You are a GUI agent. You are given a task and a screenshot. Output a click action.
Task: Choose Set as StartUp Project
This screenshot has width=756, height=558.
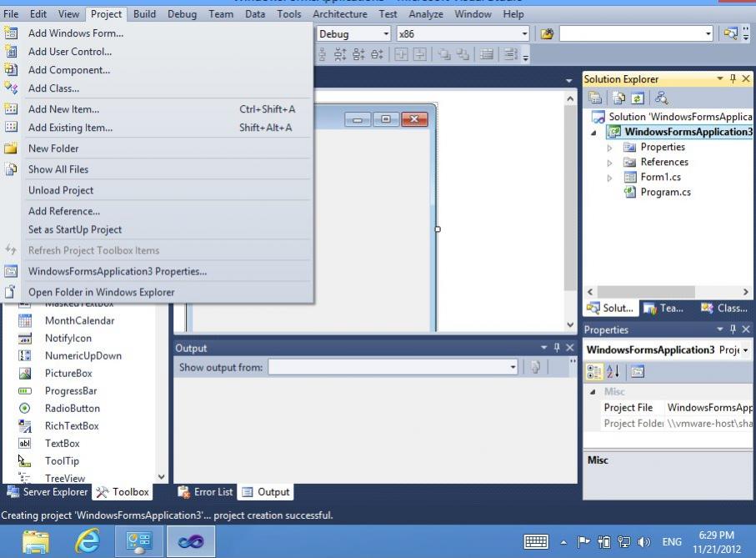pyautogui.click(x=168, y=229)
